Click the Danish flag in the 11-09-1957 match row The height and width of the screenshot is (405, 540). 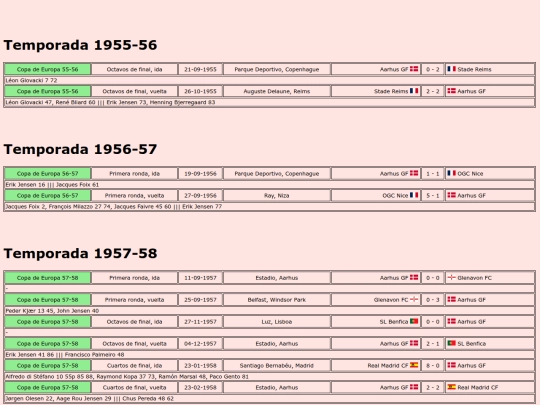pos(414,278)
